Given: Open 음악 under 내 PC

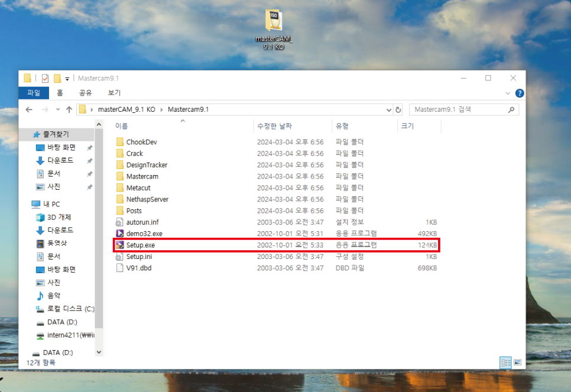Looking at the screenshot, I should (54, 296).
